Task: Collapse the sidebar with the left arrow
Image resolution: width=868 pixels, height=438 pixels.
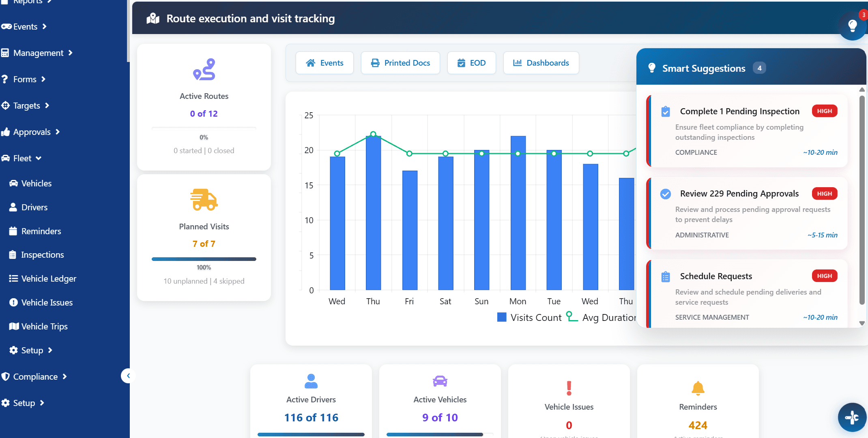Action: point(129,376)
